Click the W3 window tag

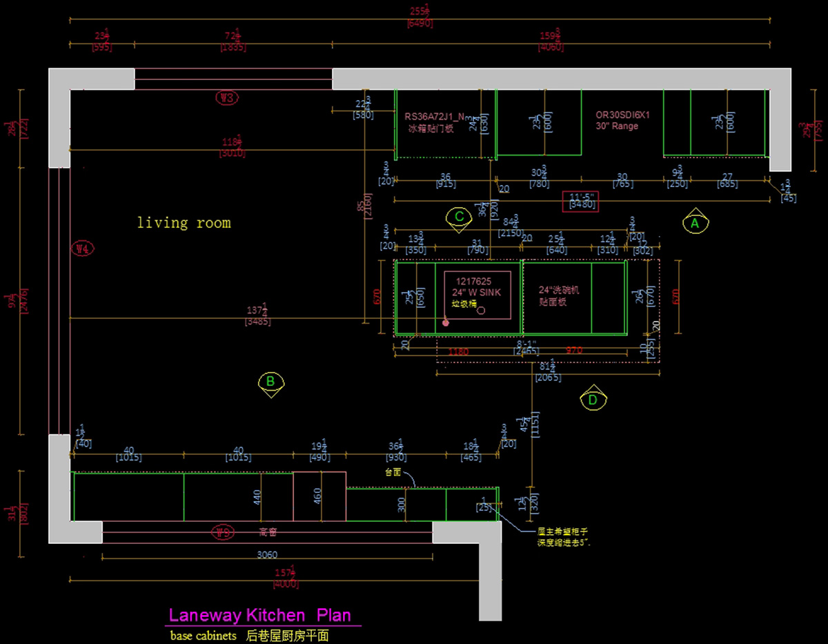tap(227, 98)
